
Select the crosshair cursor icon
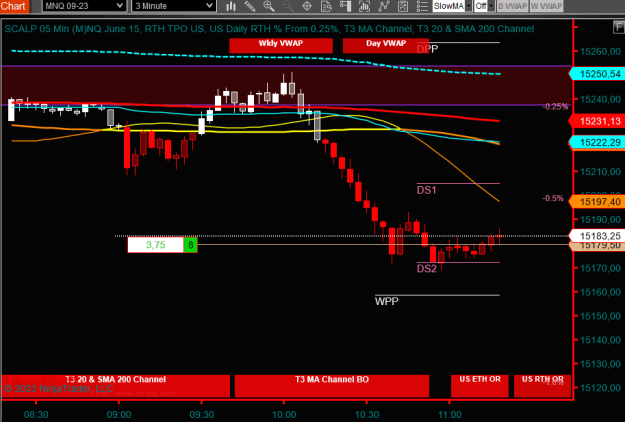tap(307, 6)
